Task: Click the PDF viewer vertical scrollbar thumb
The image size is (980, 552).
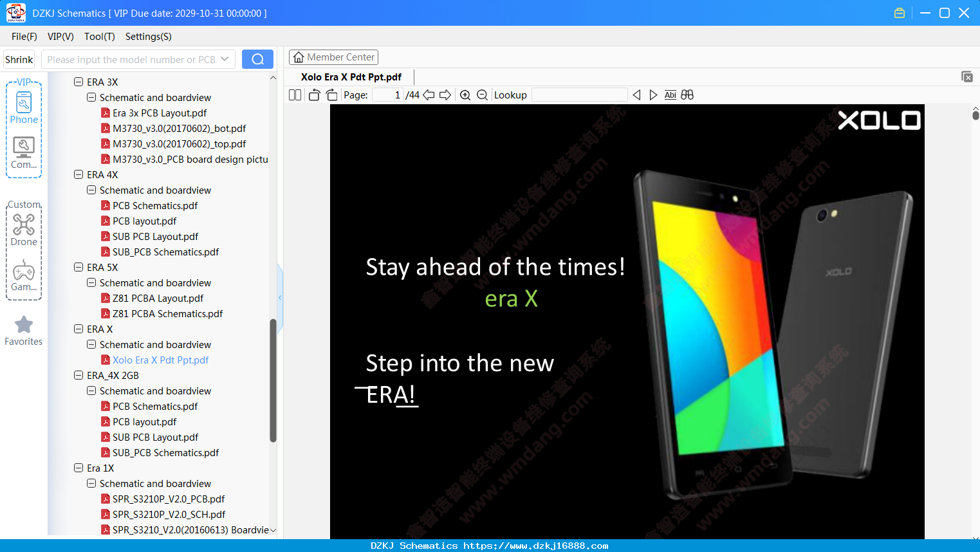Action: pyautogui.click(x=975, y=115)
